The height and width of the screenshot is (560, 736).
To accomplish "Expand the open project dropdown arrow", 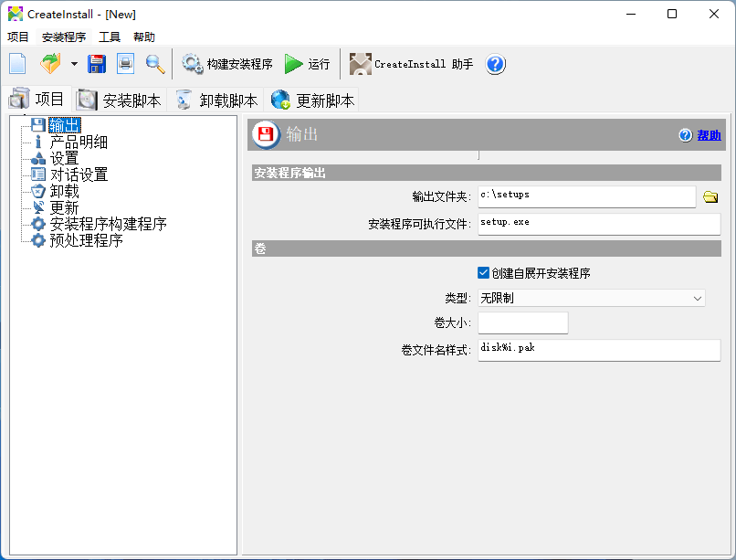I will 74,65.
